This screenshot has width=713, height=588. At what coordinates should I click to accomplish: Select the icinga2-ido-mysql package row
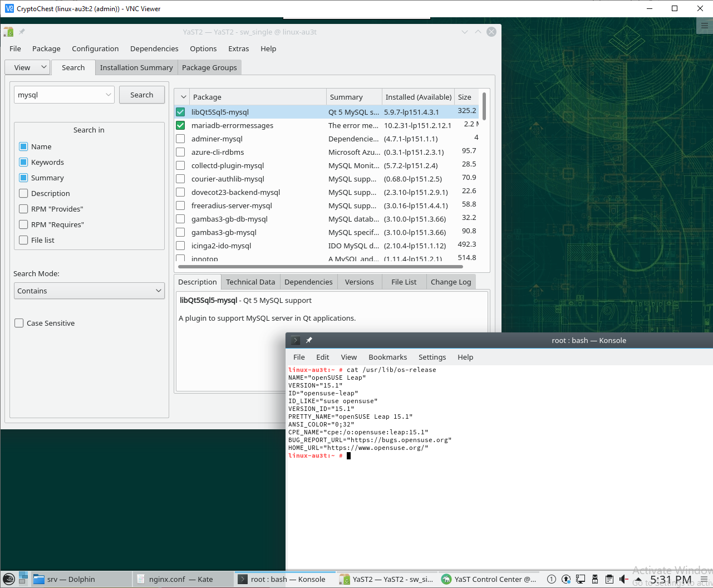327,246
